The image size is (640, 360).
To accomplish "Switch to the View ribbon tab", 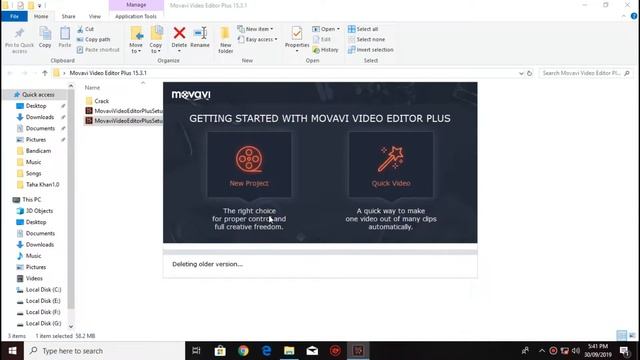I will tap(94, 16).
